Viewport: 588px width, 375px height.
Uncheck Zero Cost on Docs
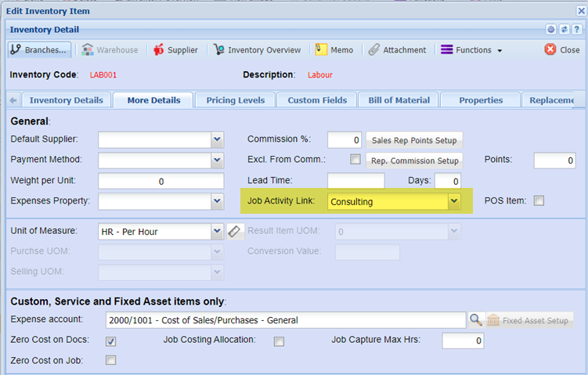pos(110,341)
